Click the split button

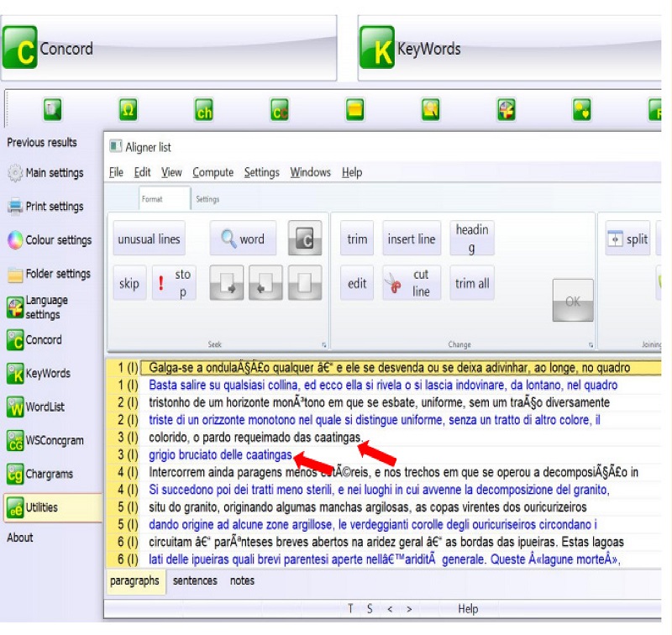[x=627, y=239]
